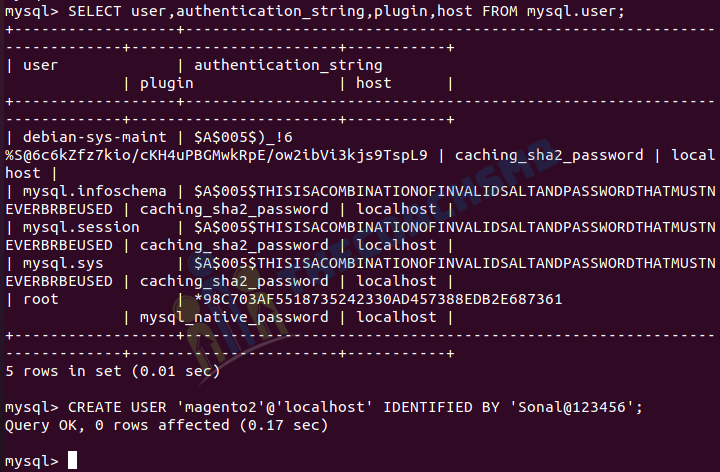Screen dimensions: 720x472
Task: Click the root password hash string
Action: point(378,299)
